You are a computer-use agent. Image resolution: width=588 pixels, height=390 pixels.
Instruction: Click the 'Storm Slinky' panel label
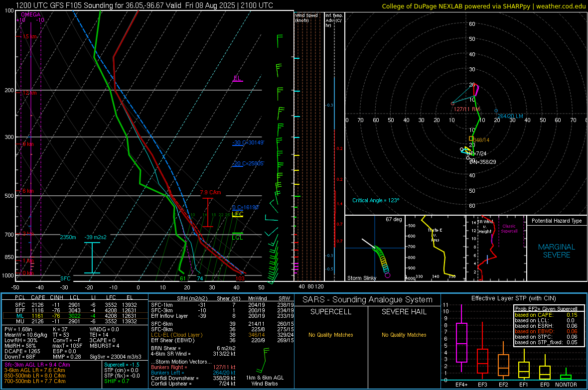point(361,278)
